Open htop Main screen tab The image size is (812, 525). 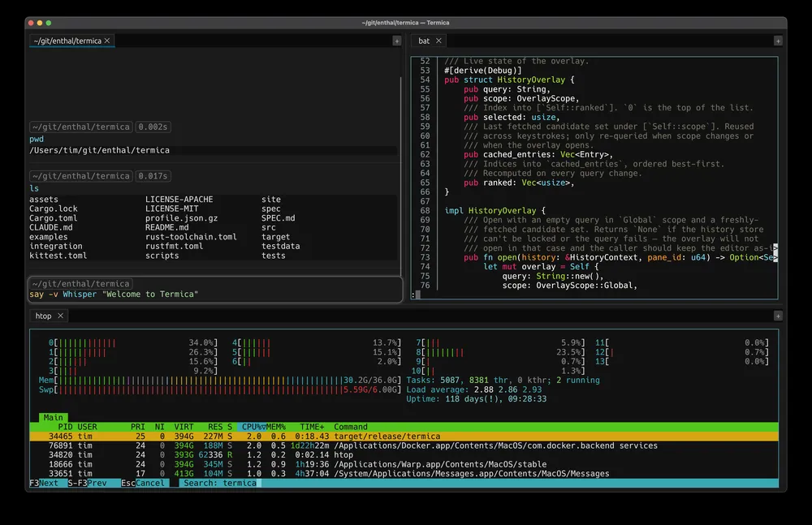pos(53,417)
